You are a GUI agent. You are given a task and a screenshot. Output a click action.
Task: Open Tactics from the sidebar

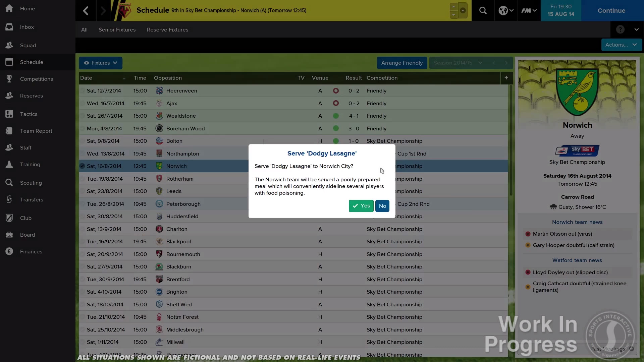(x=29, y=114)
